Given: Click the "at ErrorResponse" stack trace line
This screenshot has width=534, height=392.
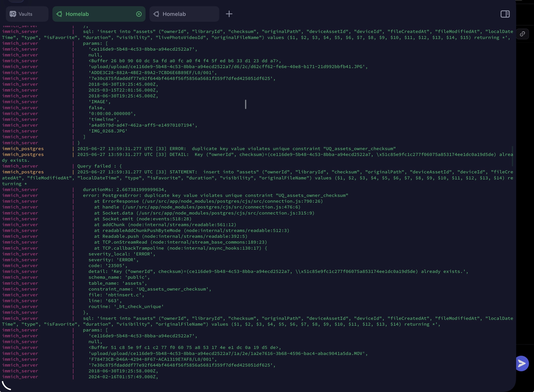Looking at the screenshot, I should (x=209, y=201).
